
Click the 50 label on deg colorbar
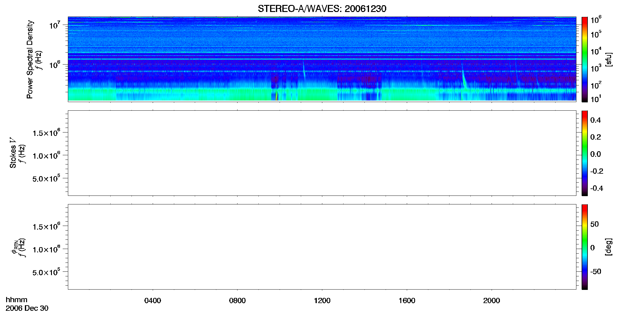595,224
